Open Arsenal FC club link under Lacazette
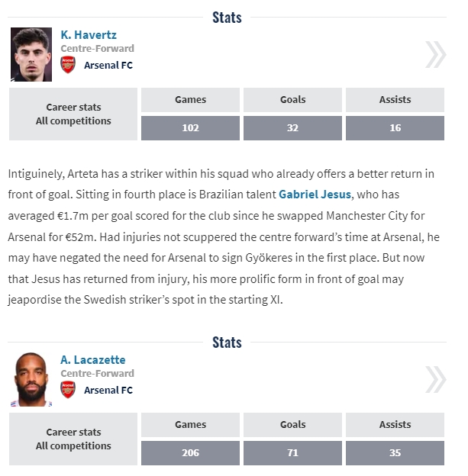Image resolution: width=468 pixels, height=476 pixels. [108, 391]
